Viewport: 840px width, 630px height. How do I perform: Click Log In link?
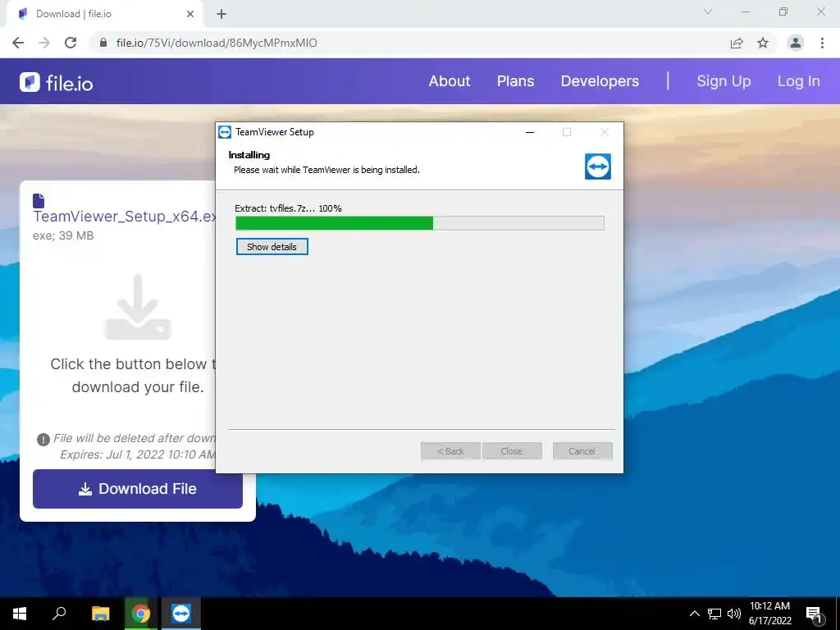798,81
